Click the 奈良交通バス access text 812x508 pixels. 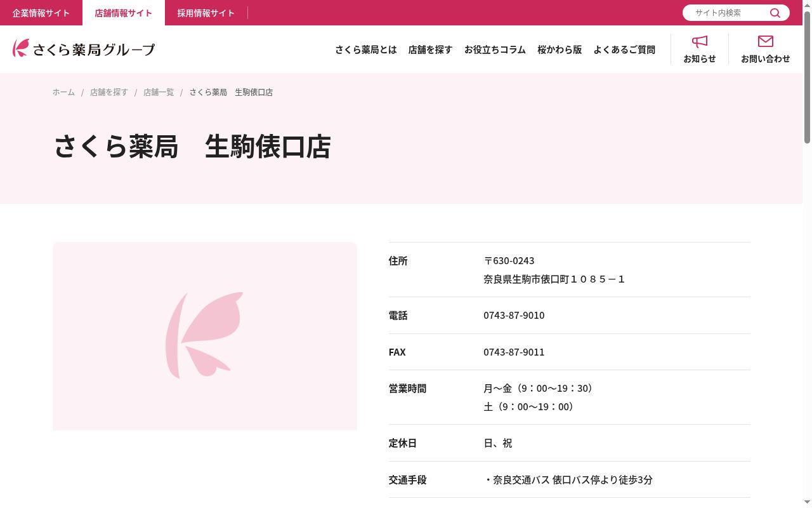(568, 480)
